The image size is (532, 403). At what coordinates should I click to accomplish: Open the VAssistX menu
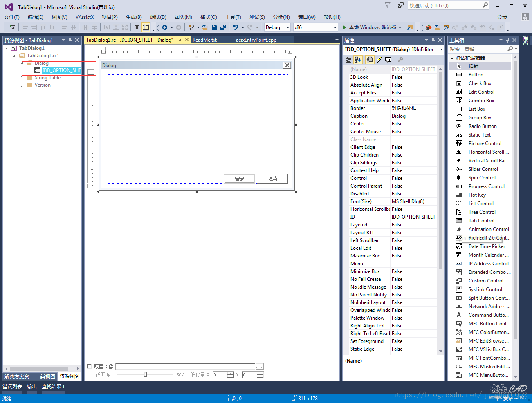(85, 17)
